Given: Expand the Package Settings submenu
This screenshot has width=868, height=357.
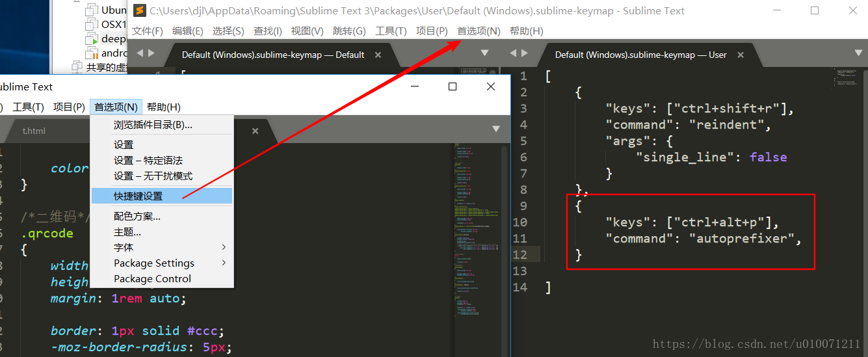Looking at the screenshot, I should [161, 263].
